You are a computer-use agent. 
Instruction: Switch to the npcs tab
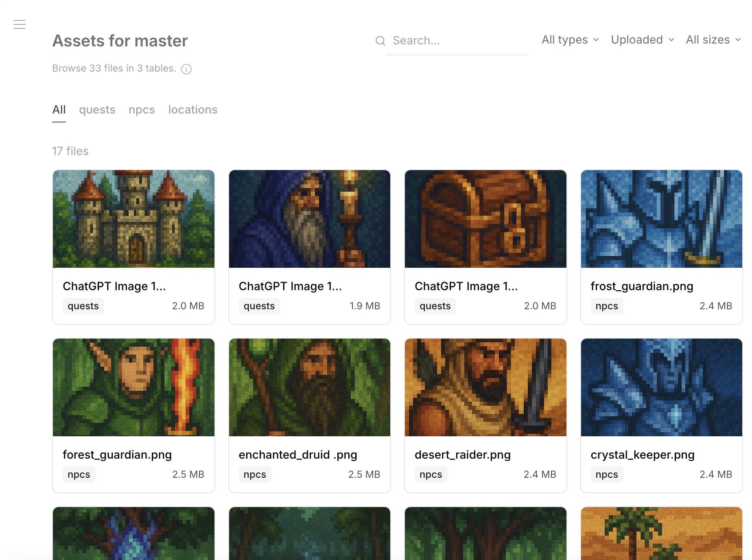[141, 109]
